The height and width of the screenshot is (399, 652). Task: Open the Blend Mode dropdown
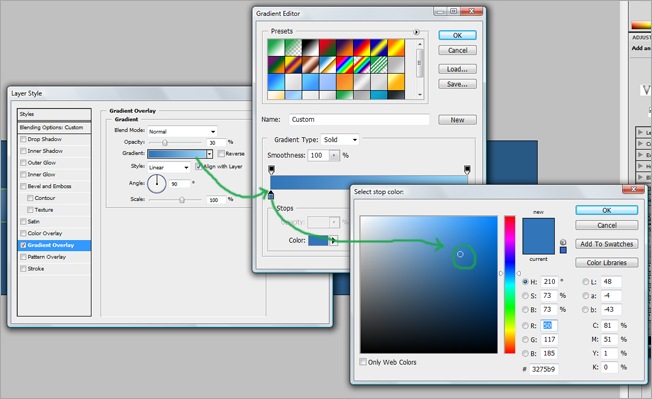182,131
